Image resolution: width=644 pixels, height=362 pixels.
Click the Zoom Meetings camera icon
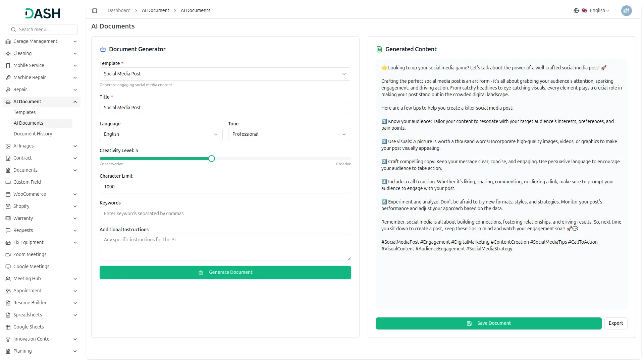(8, 255)
